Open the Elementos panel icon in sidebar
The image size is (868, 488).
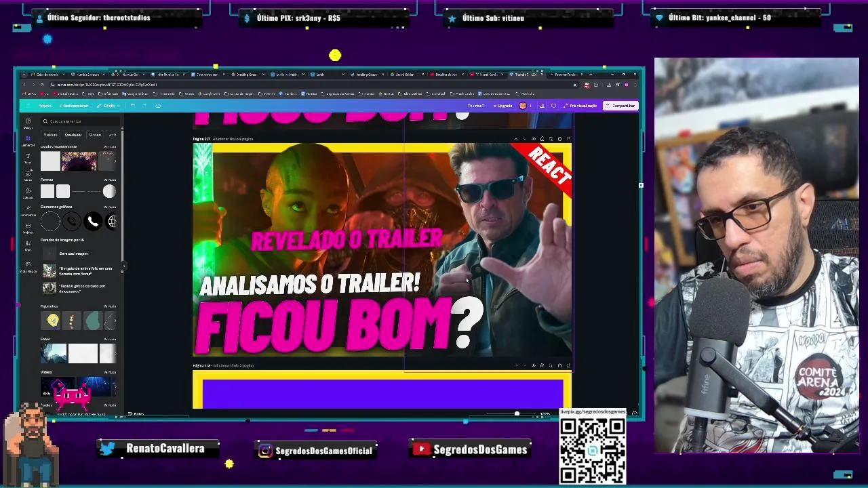pos(28,140)
